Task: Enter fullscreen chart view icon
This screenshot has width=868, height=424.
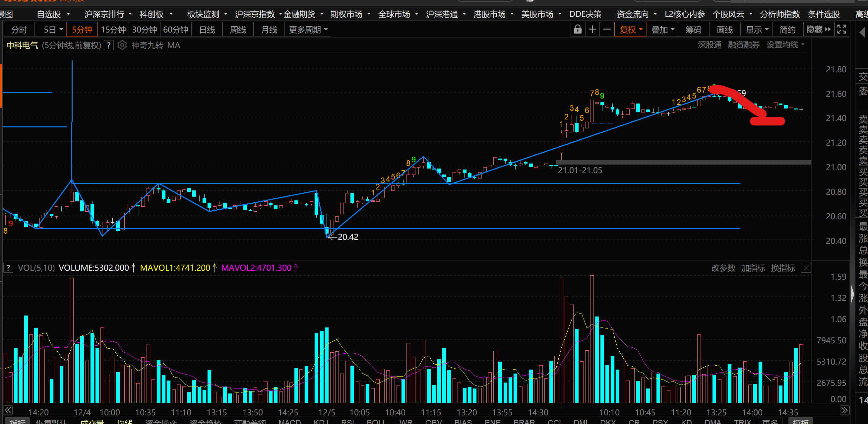Action: point(842,30)
